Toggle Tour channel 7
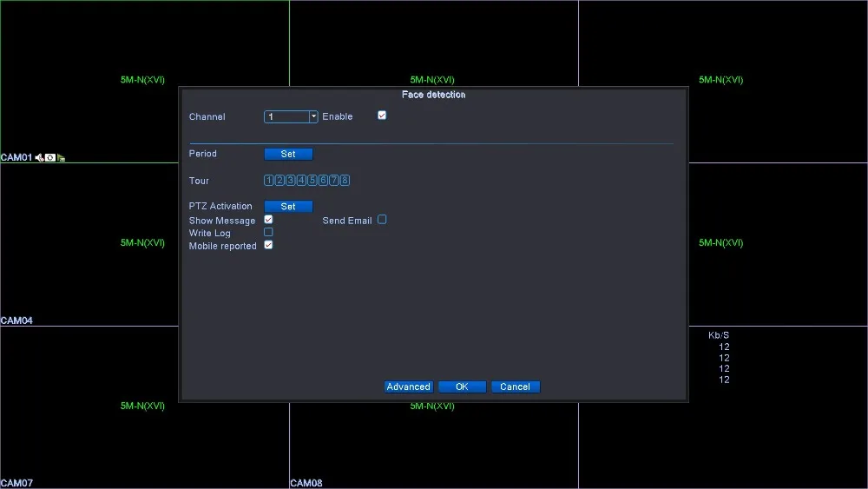Screen dimensions: 868x489 click(334, 180)
